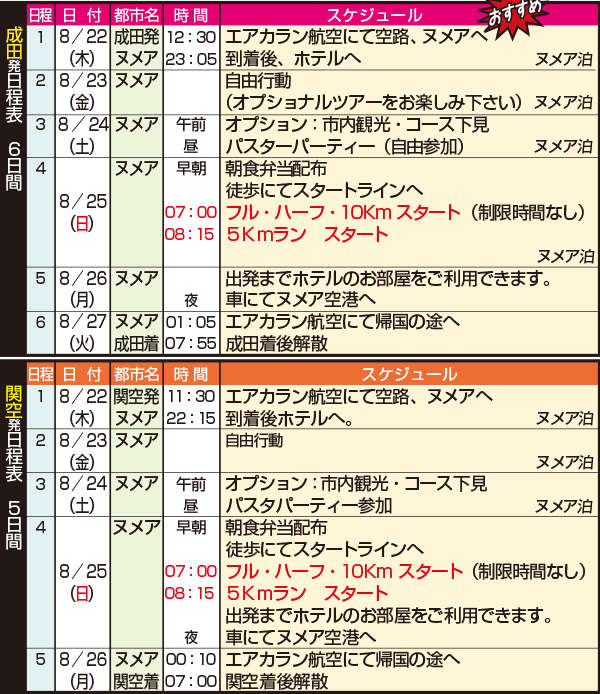Click the 関空発日程表 side label

[x=14, y=434]
